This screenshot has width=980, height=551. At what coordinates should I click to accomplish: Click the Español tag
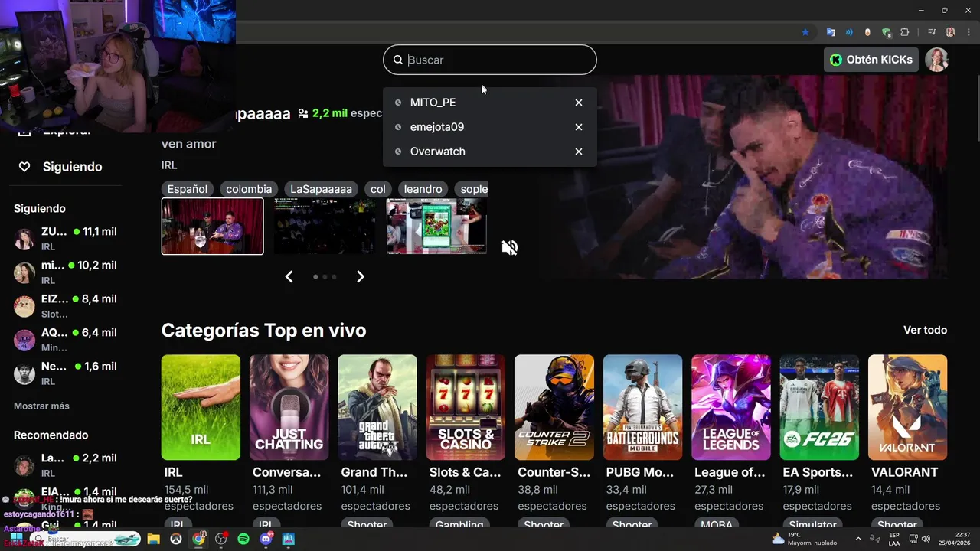click(188, 189)
